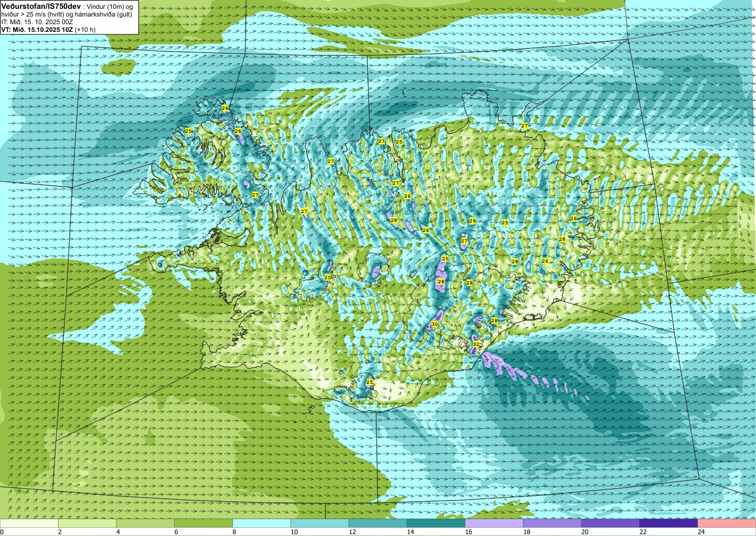Click the 'hviður > 25 m/s (hvítt)' legend line
The image size is (756, 536).
[x=34, y=14]
